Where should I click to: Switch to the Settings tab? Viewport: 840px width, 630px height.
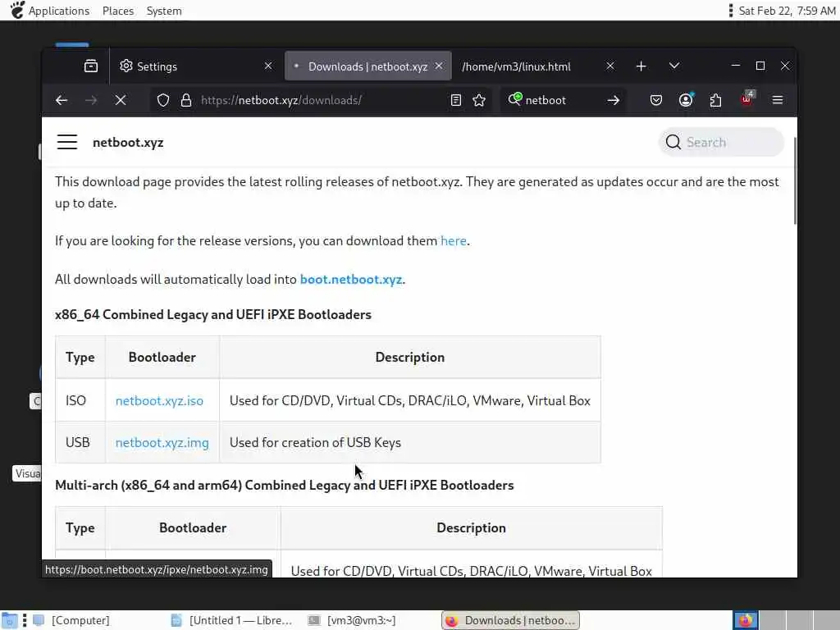195,66
